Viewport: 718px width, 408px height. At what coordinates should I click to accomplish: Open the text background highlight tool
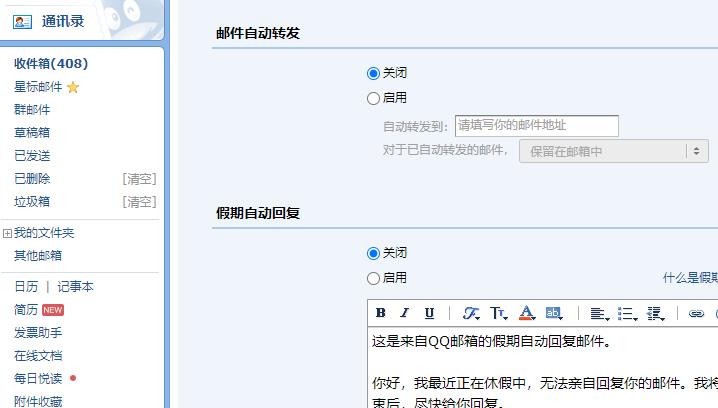pos(554,313)
